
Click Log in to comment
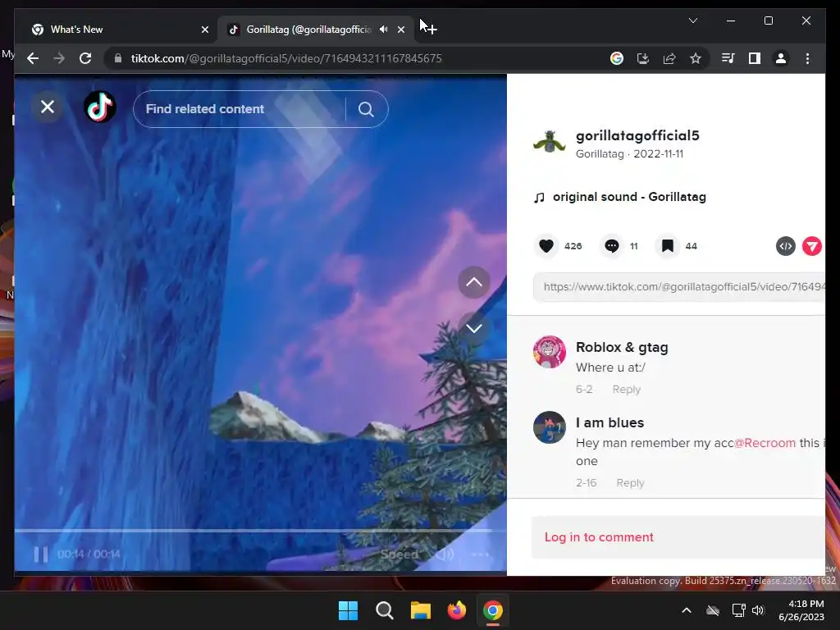(599, 537)
